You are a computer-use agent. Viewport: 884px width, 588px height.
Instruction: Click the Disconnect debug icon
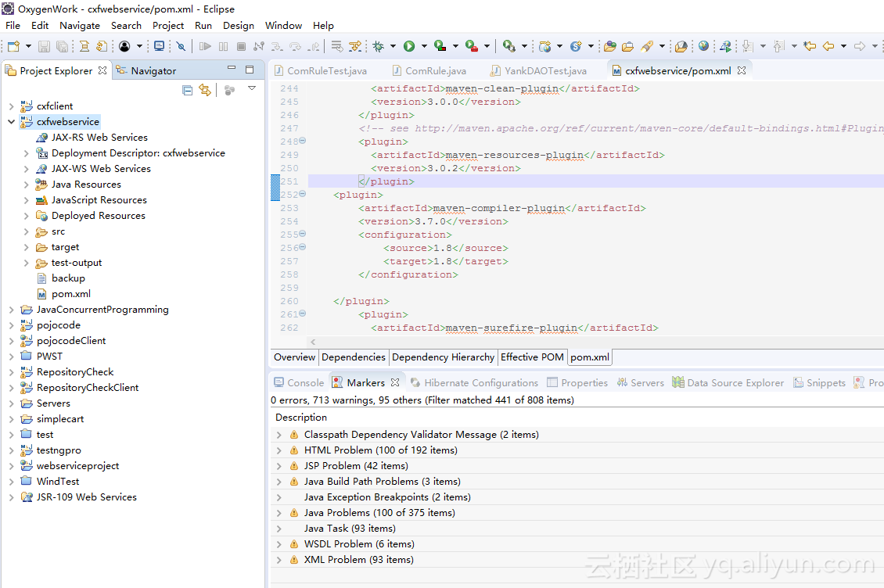[259, 46]
